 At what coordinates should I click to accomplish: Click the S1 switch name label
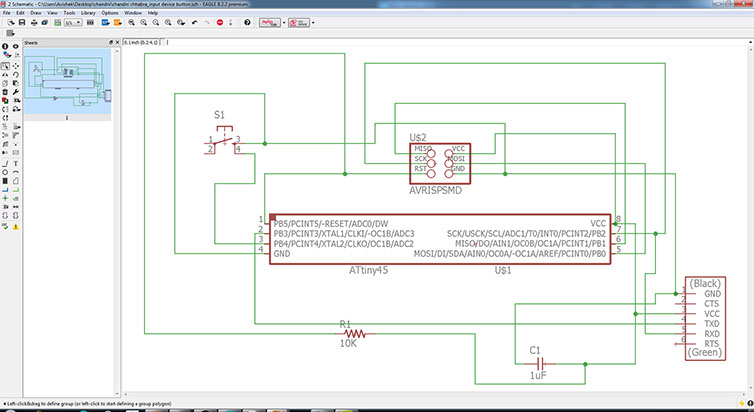[x=219, y=115]
